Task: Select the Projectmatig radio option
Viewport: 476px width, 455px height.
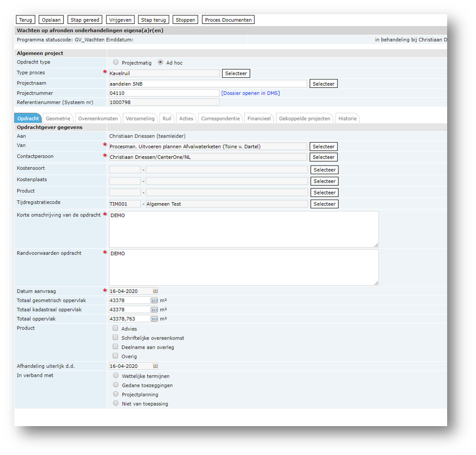Action: point(116,63)
